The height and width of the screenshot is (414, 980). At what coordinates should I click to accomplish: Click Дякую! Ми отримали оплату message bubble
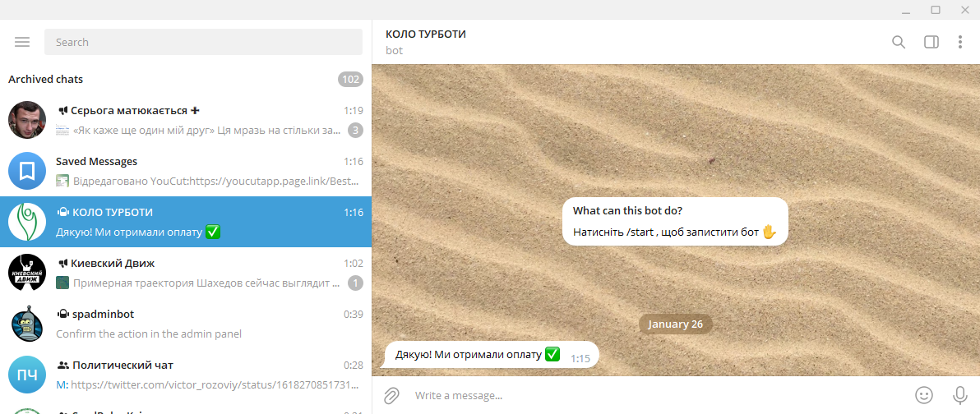pos(492,355)
